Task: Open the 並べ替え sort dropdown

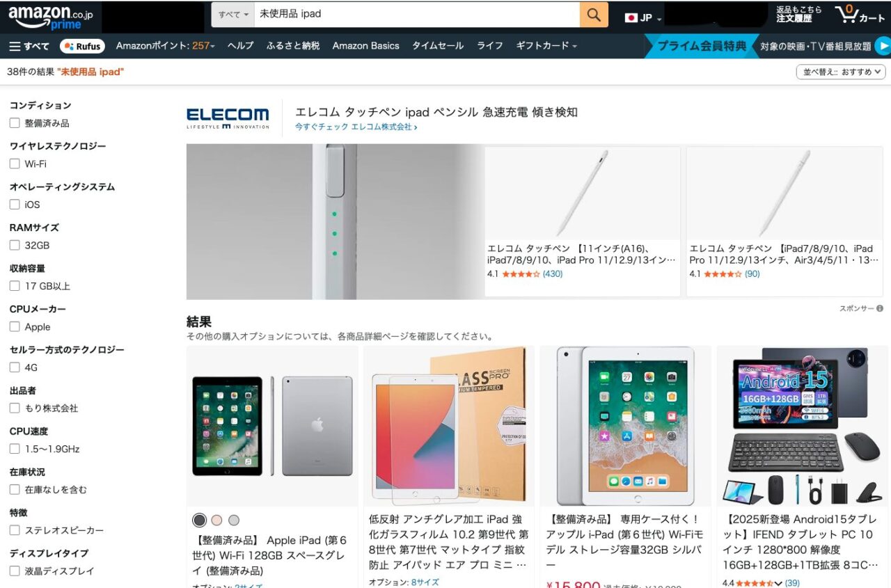Action: tap(841, 72)
